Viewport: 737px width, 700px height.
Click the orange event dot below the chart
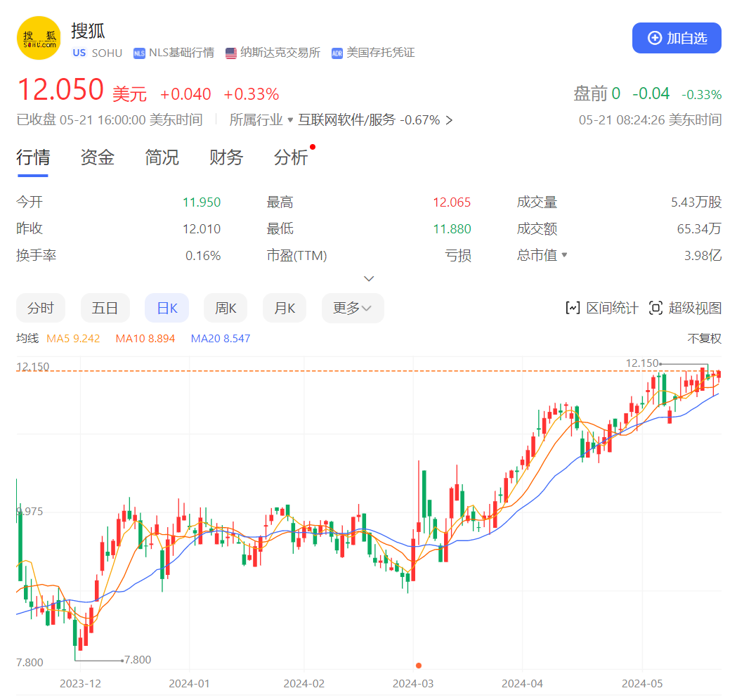418,666
